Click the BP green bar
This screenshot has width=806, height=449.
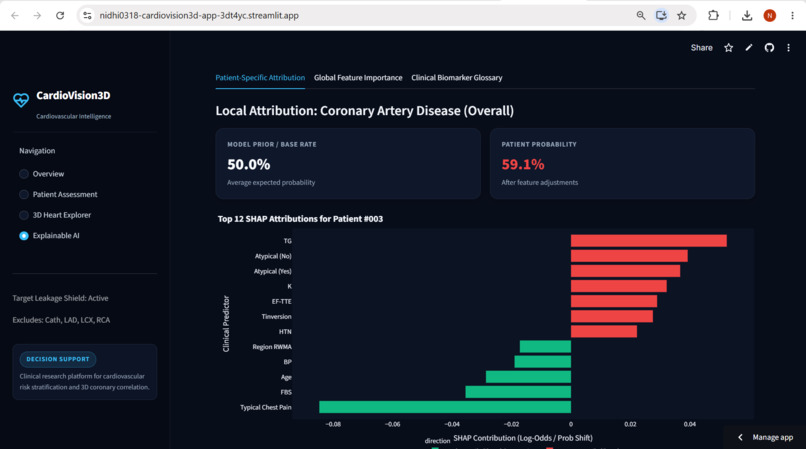pos(543,362)
